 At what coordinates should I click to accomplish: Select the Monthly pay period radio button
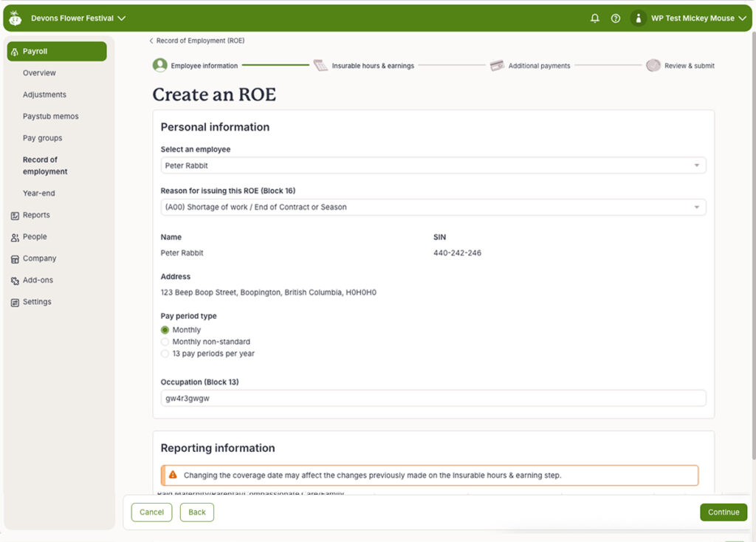[x=165, y=329]
